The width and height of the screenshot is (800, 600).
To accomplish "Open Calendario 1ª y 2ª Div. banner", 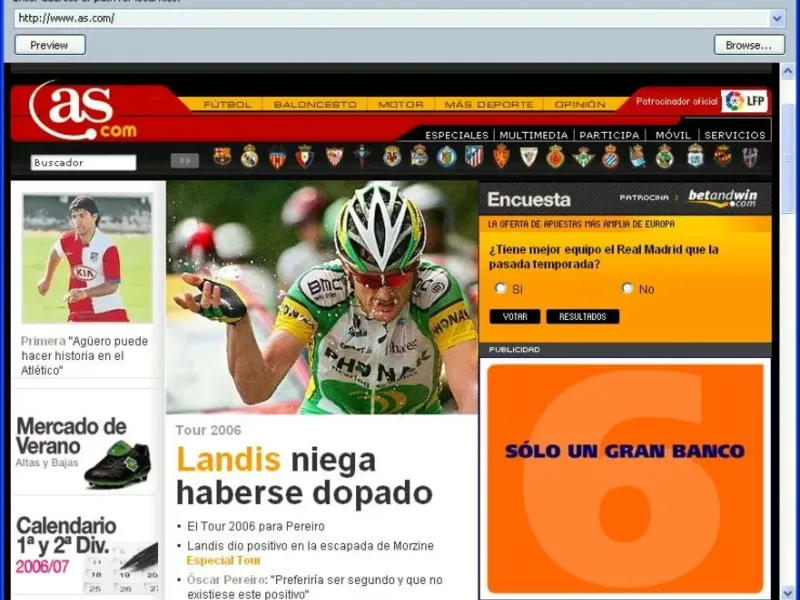I will click(86, 553).
